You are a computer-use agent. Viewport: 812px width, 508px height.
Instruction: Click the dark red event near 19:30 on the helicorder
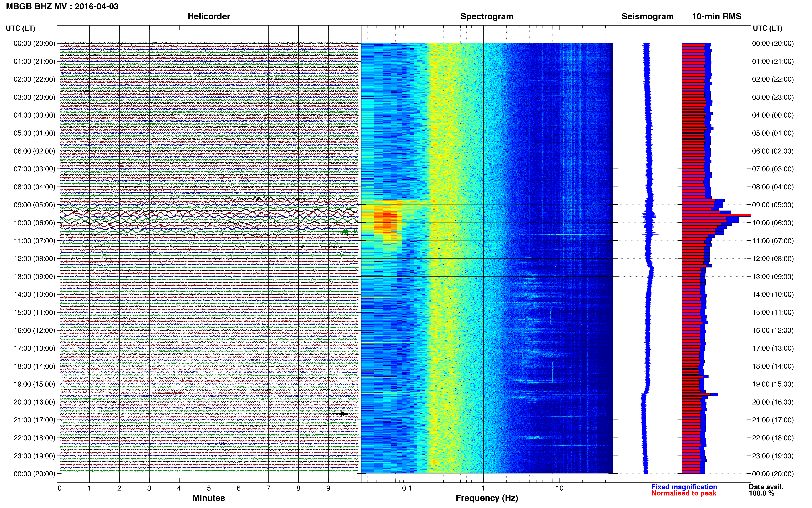[x=174, y=392]
